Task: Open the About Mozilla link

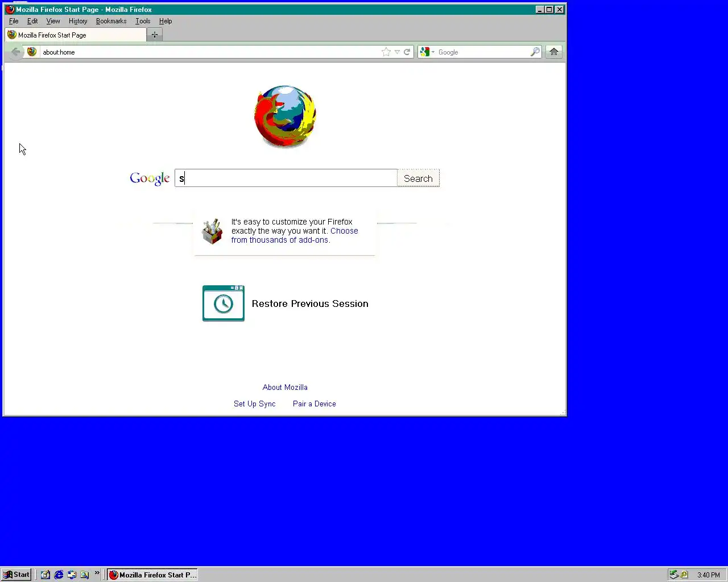Action: 285,387
